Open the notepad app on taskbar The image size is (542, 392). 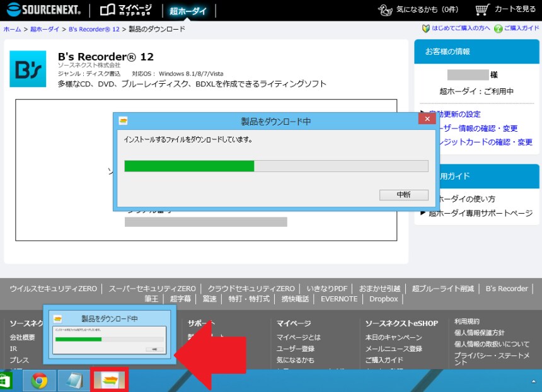tap(74, 381)
